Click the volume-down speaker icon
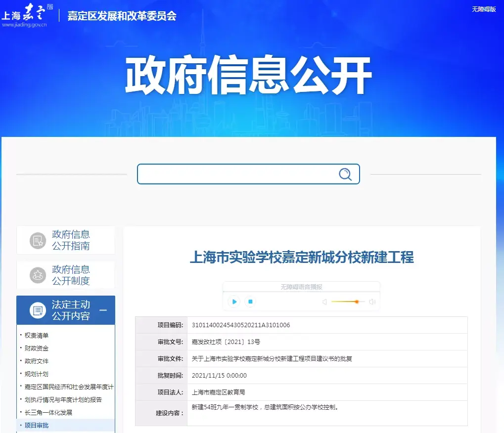Viewport: 504px width, 433px height. pyautogui.click(x=324, y=302)
